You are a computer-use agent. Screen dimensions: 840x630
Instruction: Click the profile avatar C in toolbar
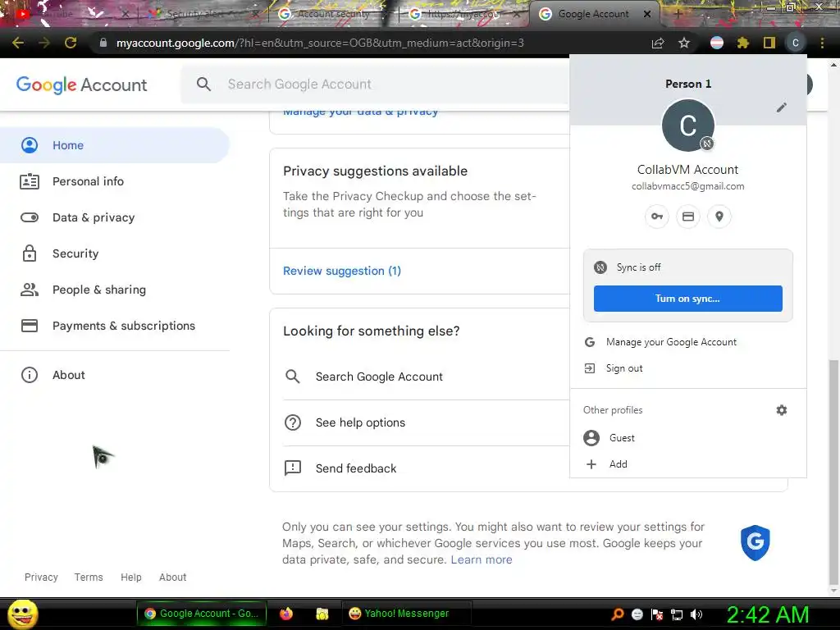(796, 43)
